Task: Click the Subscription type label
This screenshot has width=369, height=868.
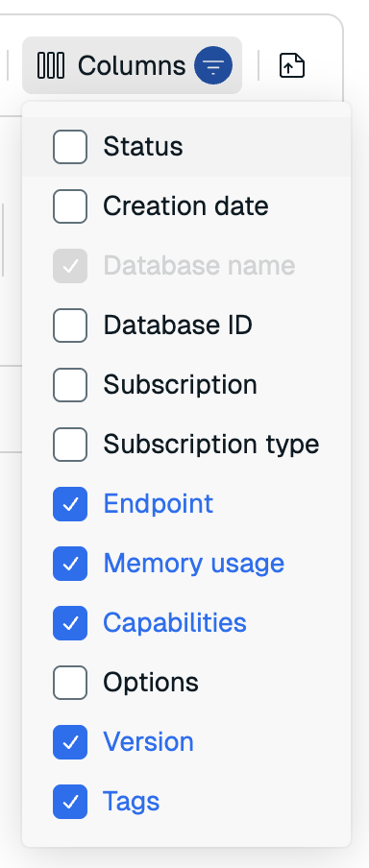Action: pos(211,445)
